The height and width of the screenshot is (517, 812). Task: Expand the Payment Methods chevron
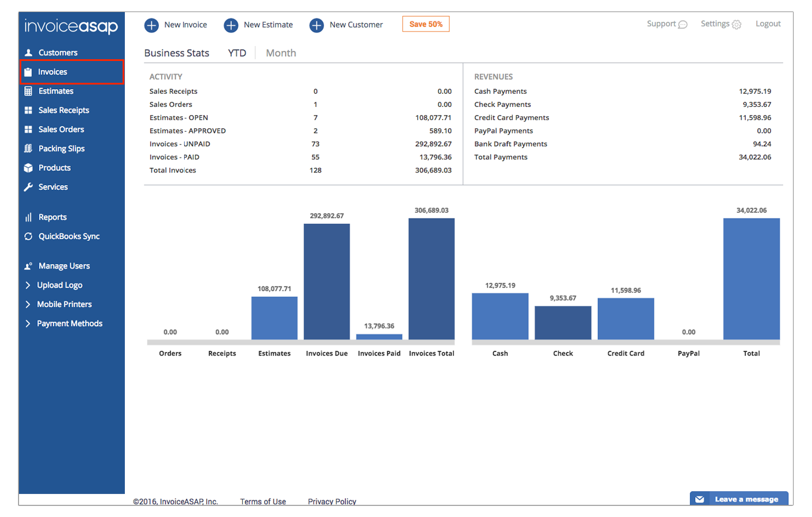tap(28, 324)
